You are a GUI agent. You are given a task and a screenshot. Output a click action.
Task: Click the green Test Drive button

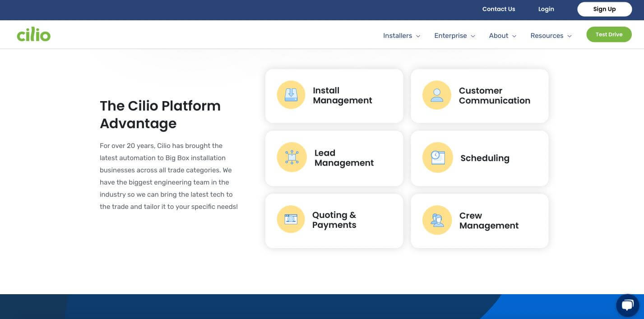click(609, 34)
